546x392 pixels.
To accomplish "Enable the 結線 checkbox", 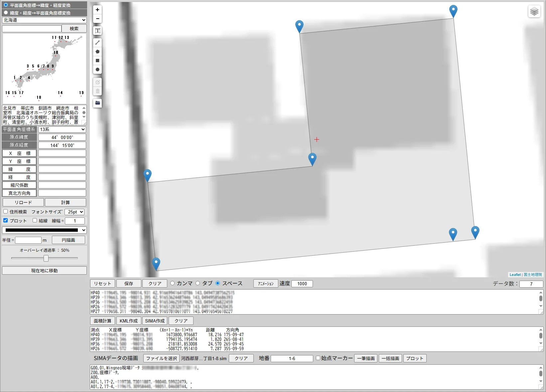I will [x=35, y=220].
